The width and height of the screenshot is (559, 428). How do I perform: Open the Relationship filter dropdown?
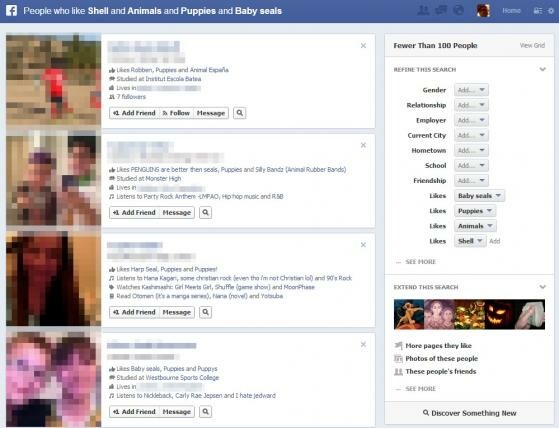pos(471,105)
